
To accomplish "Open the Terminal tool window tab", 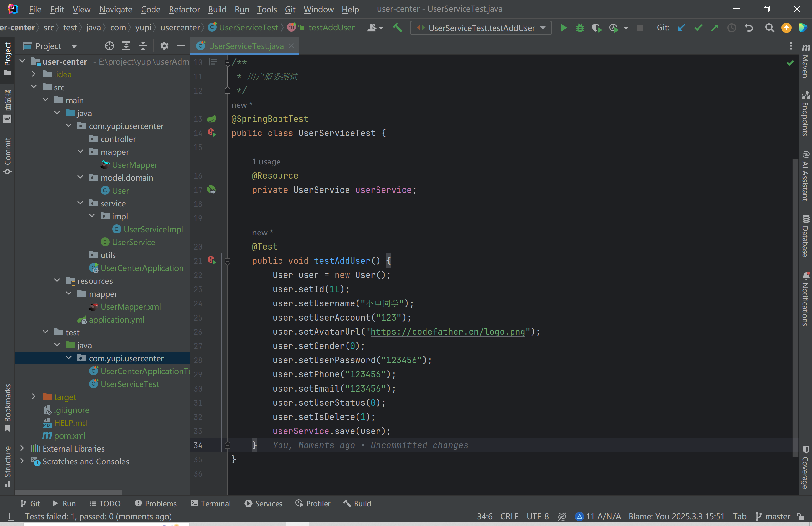I will click(211, 503).
